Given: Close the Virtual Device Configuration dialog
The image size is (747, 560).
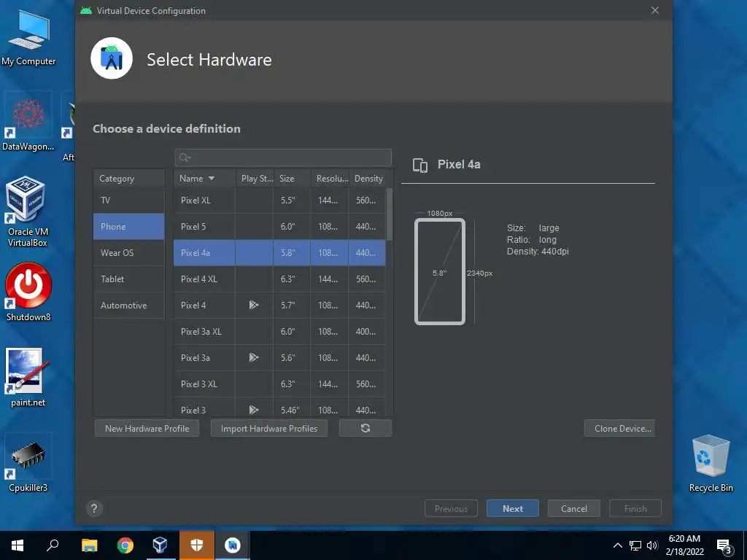Looking at the screenshot, I should (655, 10).
